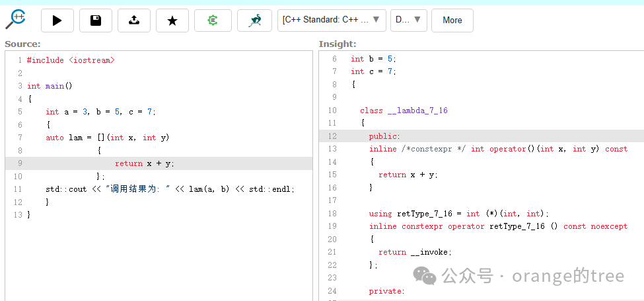This screenshot has width=644, height=301.
Task: Click the star favorite button
Action: [172, 20]
